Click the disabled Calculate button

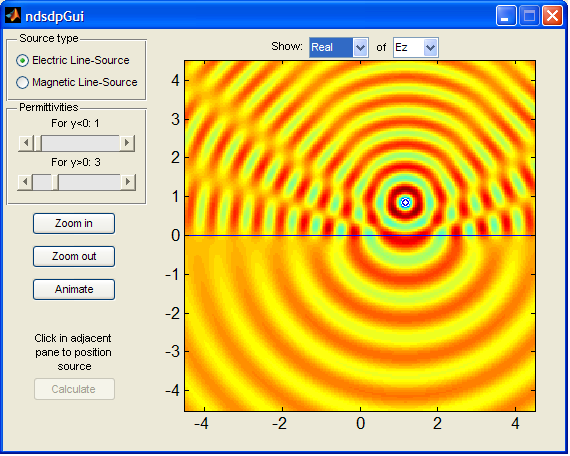click(74, 389)
